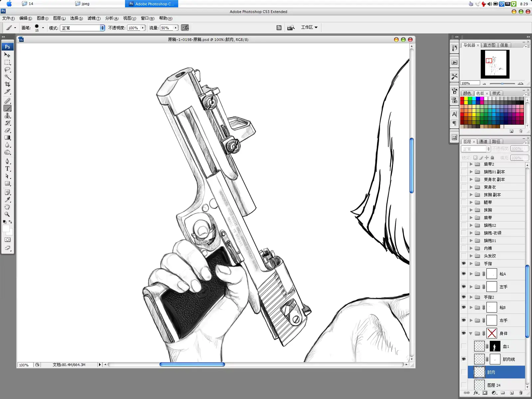Viewport: 532px width, 399px height.
Task: Toggle Quick Mask mode
Action: [7, 239]
